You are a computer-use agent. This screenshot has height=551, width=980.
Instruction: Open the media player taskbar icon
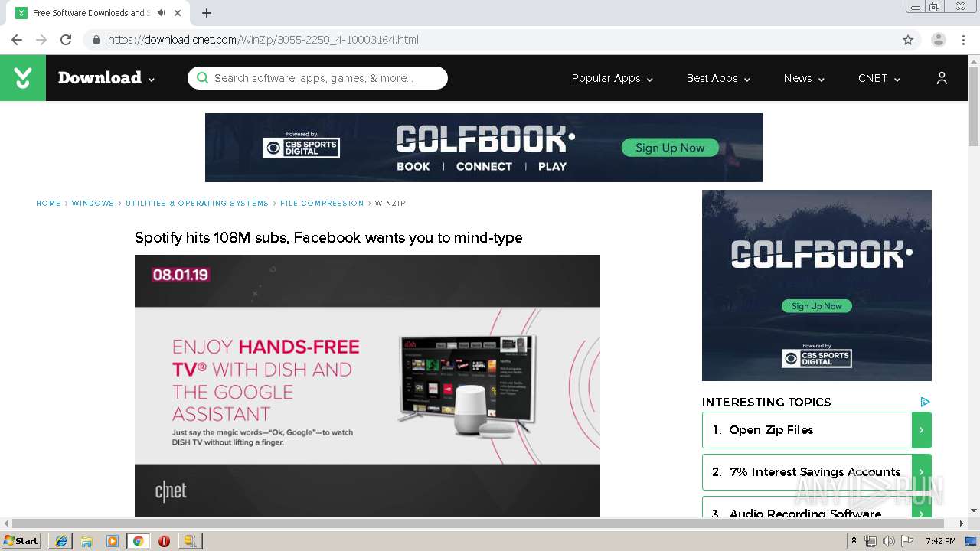pos(113,541)
